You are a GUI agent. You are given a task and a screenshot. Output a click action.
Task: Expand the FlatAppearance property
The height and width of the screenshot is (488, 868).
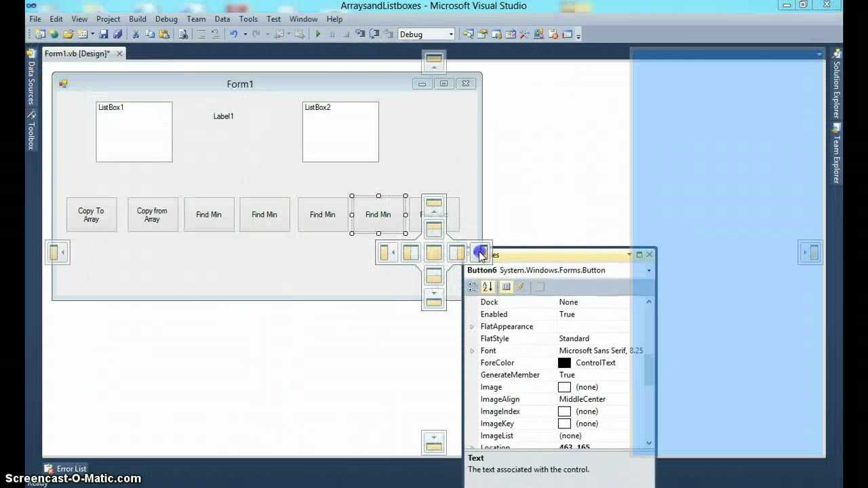click(x=472, y=327)
